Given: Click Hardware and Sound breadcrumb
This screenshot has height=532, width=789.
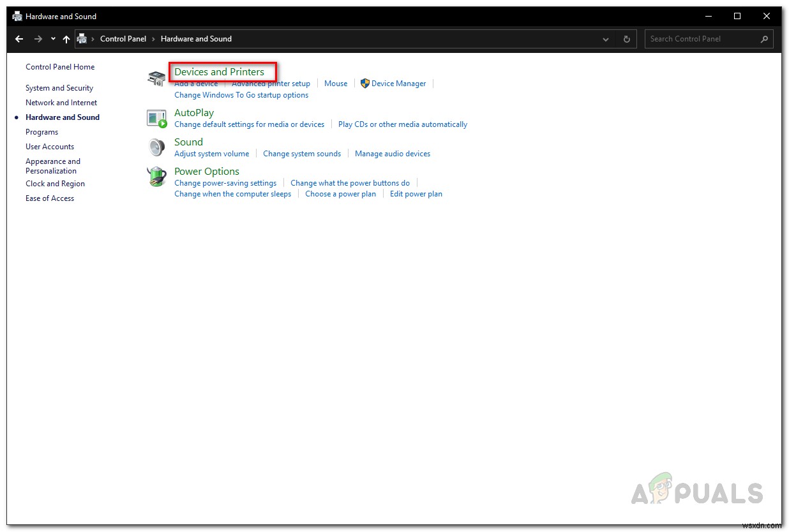Looking at the screenshot, I should (x=196, y=39).
